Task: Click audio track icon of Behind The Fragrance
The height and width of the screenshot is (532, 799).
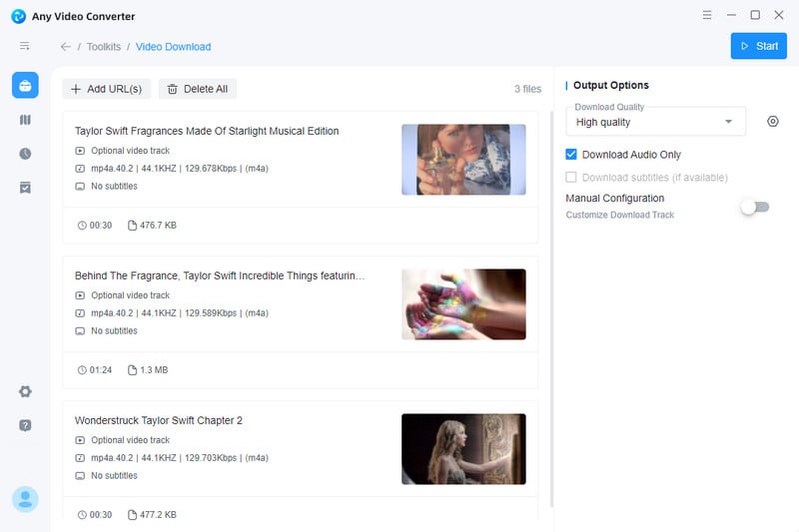Action: 80,313
